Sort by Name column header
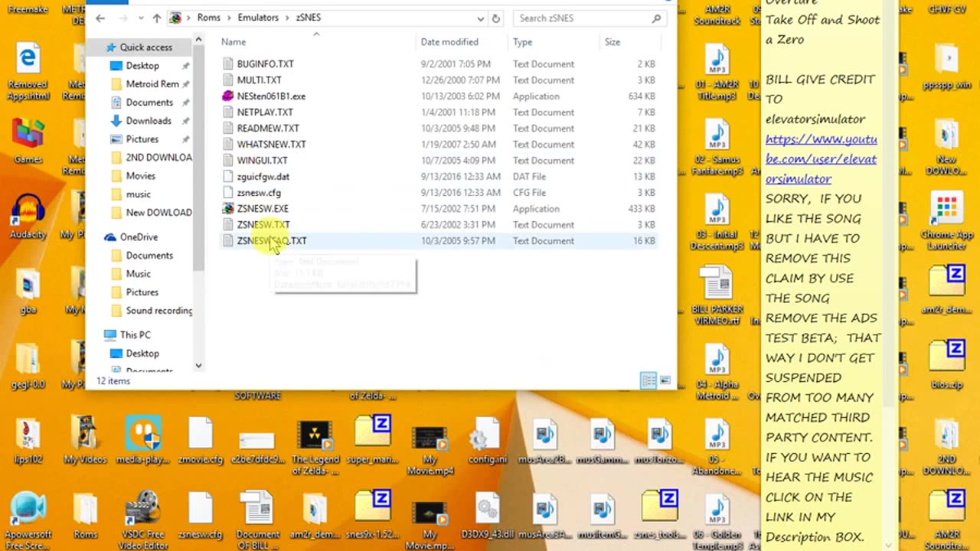 tap(234, 42)
